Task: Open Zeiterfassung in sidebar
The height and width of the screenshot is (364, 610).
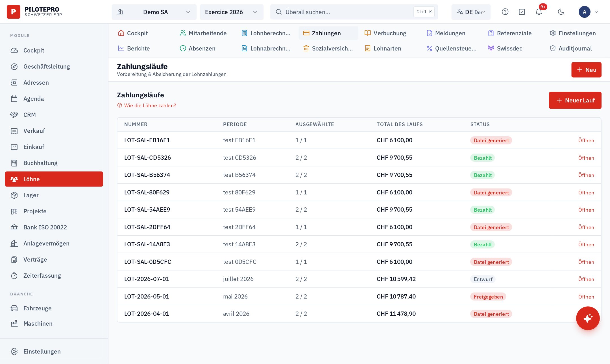Action: point(54,275)
